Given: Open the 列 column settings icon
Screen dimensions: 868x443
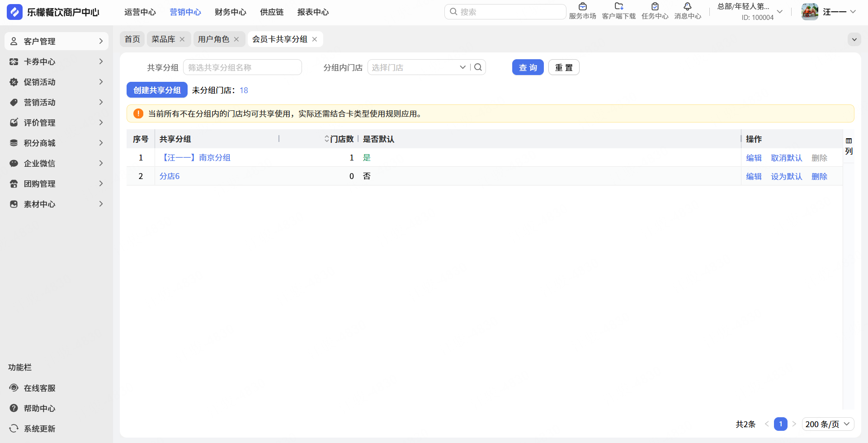Looking at the screenshot, I should click(849, 141).
